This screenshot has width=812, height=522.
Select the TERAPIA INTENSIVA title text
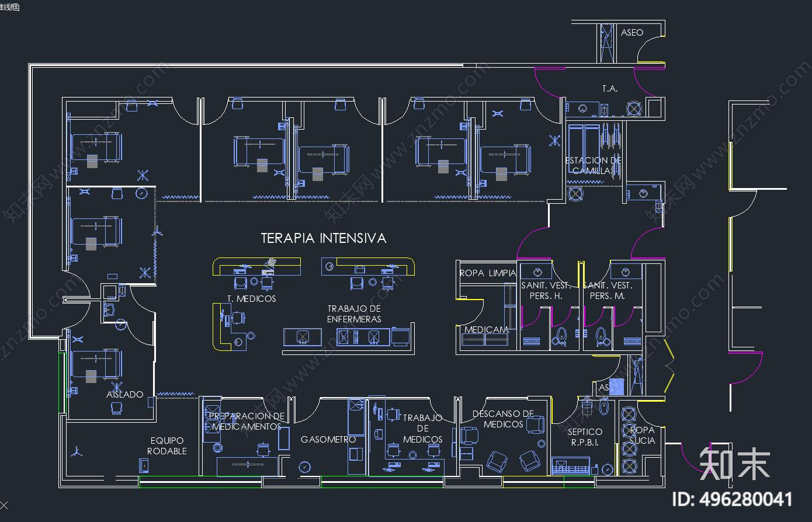323,238
